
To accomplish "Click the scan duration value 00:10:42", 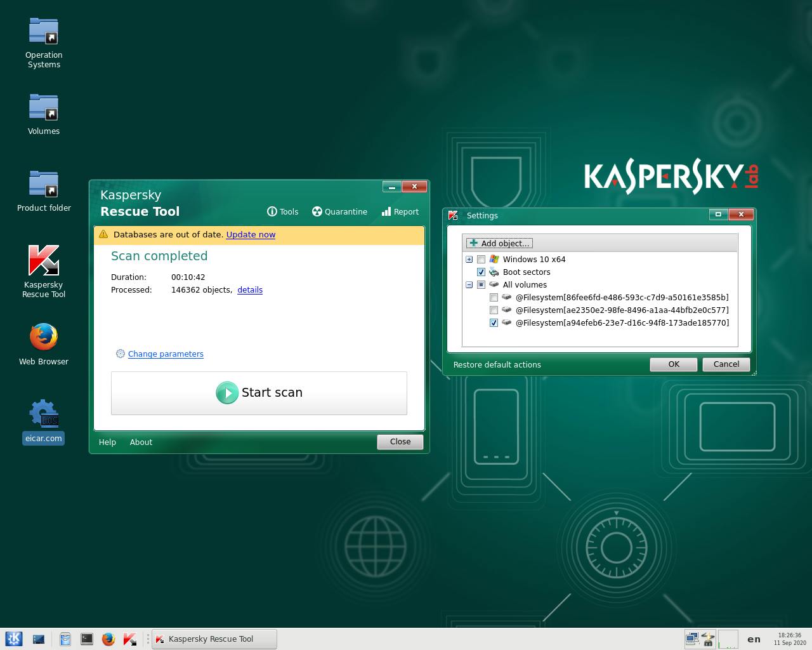I will click(188, 277).
